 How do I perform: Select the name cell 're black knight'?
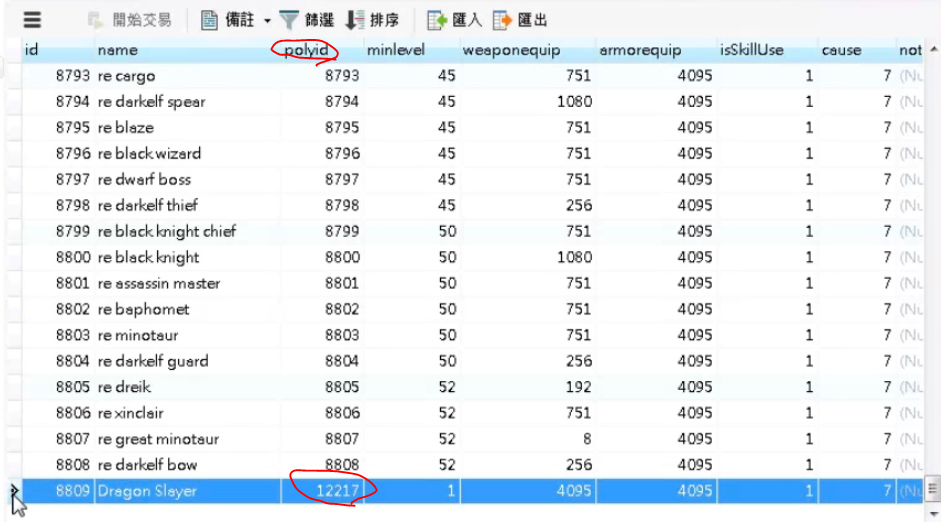tap(187, 257)
